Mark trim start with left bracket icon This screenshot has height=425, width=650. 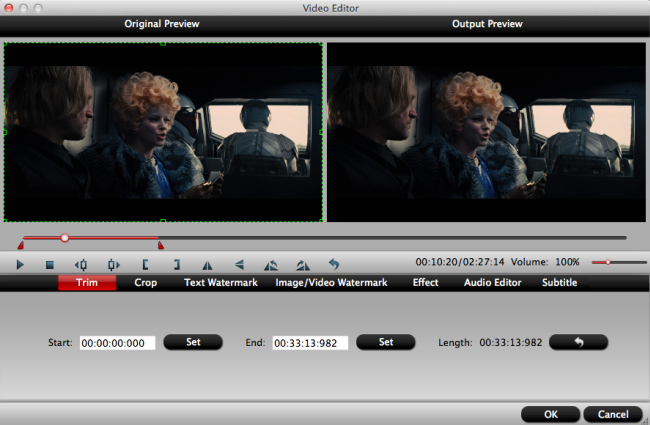point(145,265)
